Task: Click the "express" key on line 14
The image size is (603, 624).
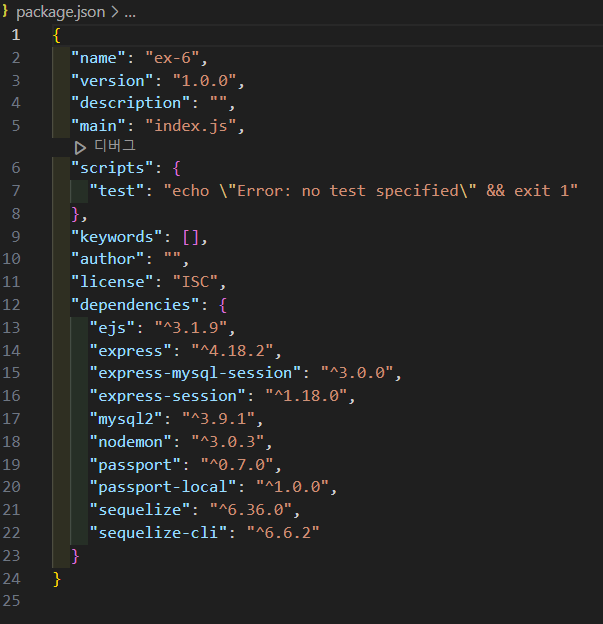Action: point(131,351)
